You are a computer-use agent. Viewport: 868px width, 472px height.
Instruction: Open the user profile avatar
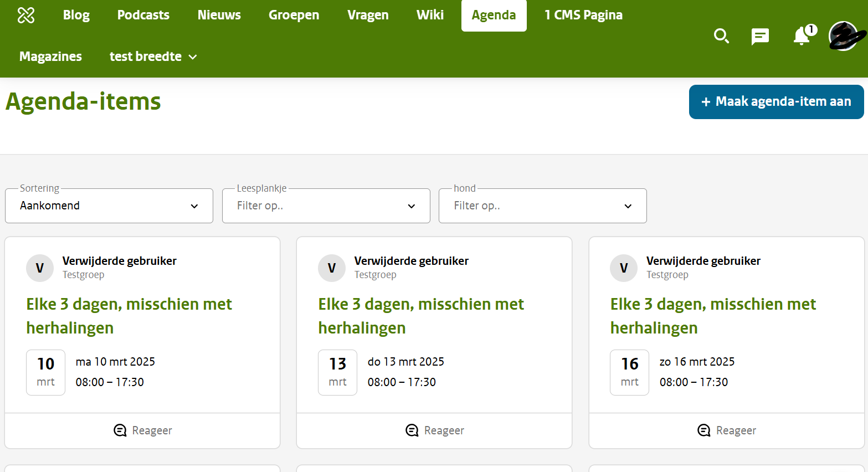843,36
